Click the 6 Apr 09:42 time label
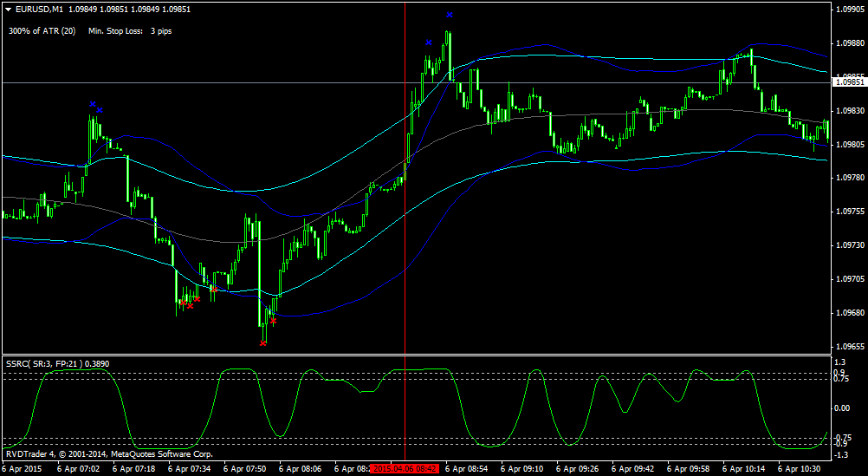The height and width of the screenshot is (476, 868). pos(632,469)
